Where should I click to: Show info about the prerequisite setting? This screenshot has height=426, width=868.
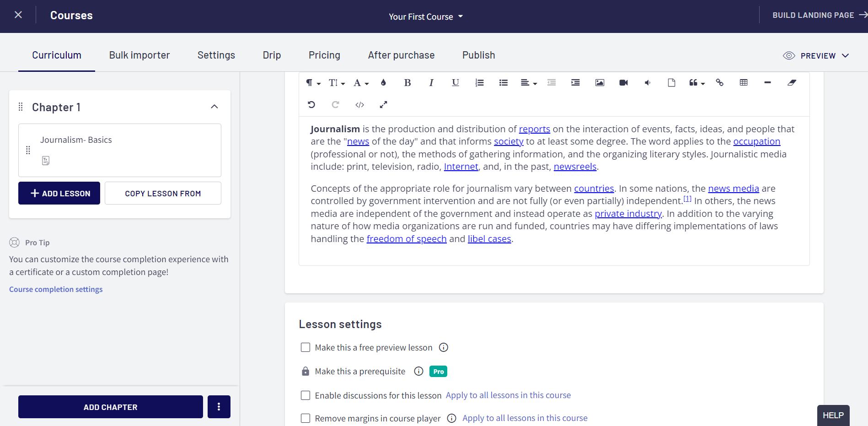418,371
